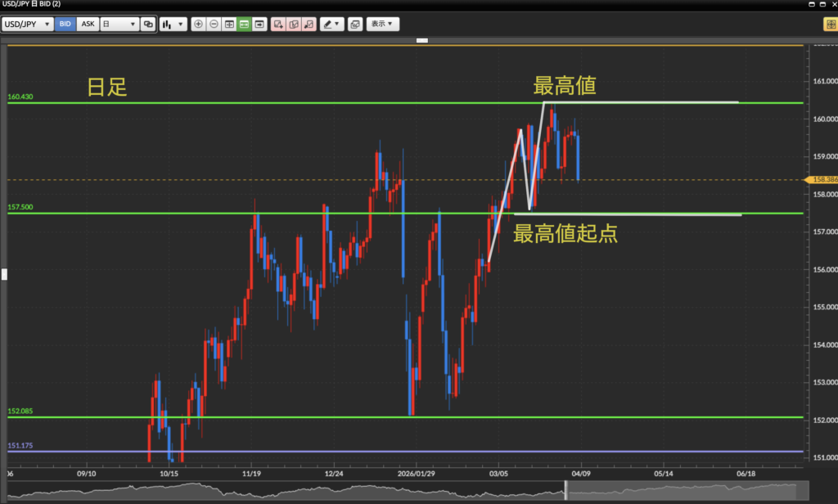Click the chart template icon left of 表示
The width and height of the screenshot is (838, 504).
pos(354,25)
